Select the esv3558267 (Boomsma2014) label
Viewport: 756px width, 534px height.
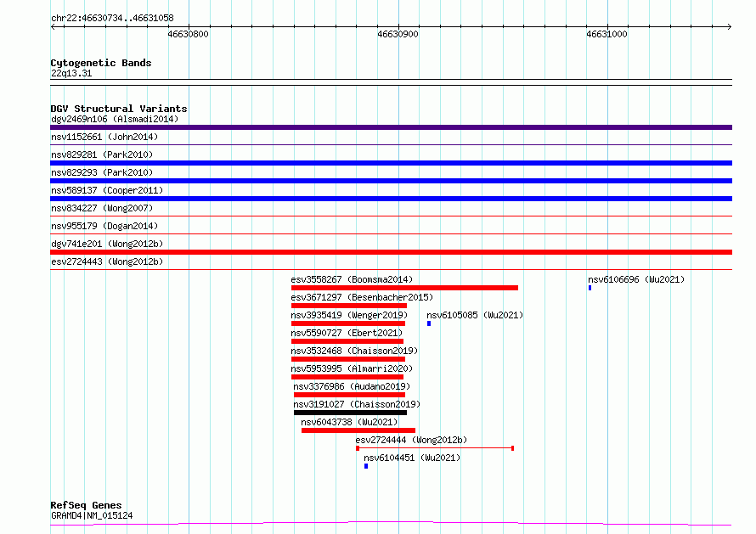click(352, 279)
